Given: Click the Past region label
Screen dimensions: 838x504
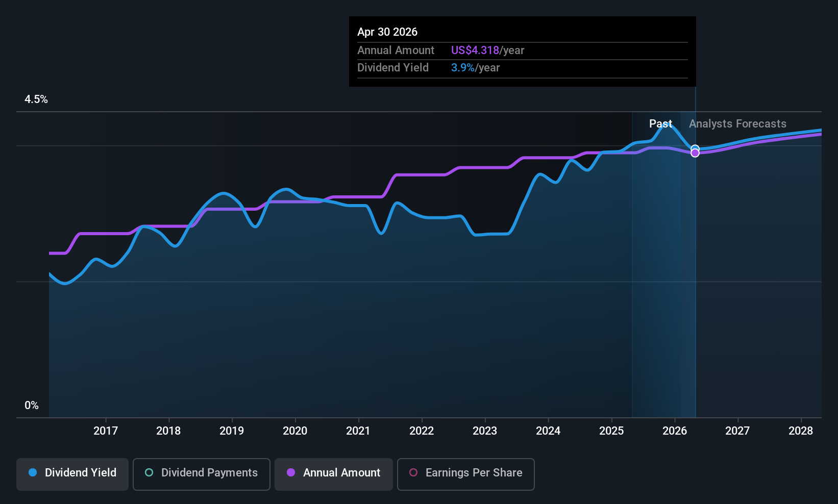Looking at the screenshot, I should point(660,124).
